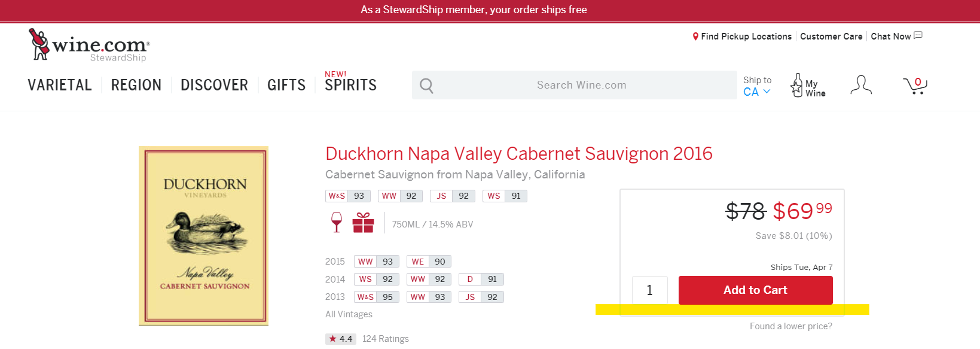The height and width of the screenshot is (349, 980).
Task: Click the Add to Cart button
Action: tap(755, 290)
